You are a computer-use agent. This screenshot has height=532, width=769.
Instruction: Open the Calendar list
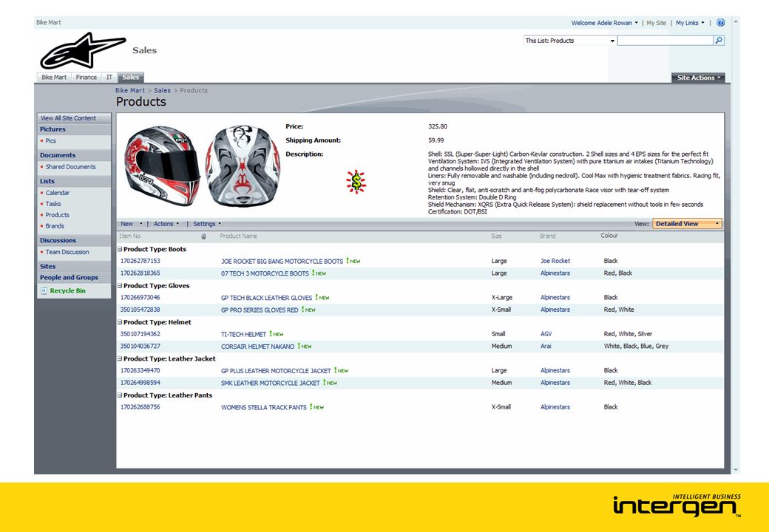tap(58, 193)
